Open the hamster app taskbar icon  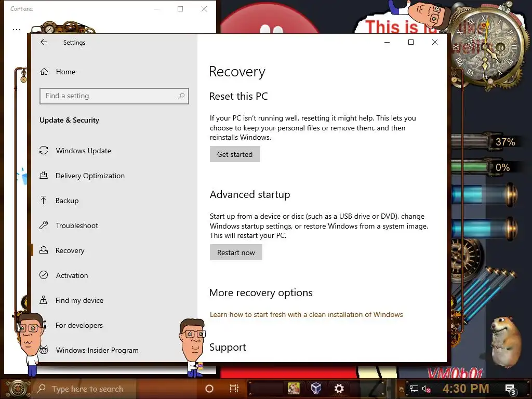click(294, 389)
